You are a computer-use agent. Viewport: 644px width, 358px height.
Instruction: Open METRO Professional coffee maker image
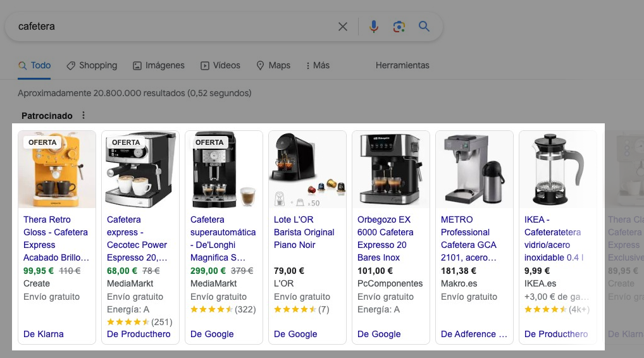(474, 170)
